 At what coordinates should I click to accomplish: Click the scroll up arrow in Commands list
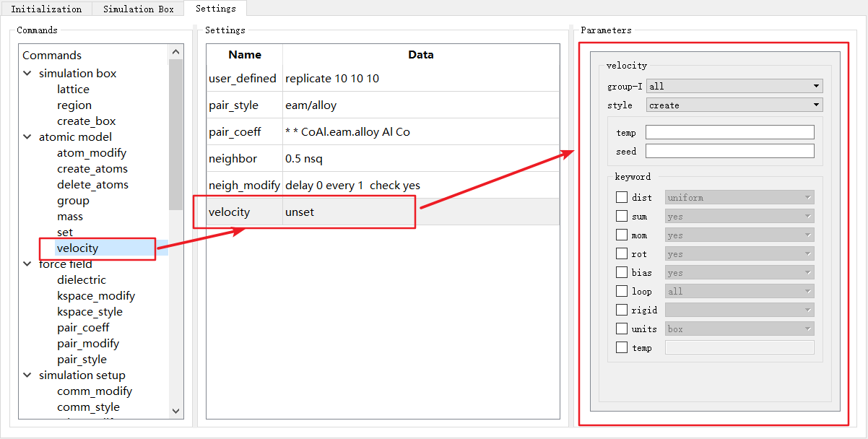tap(175, 52)
